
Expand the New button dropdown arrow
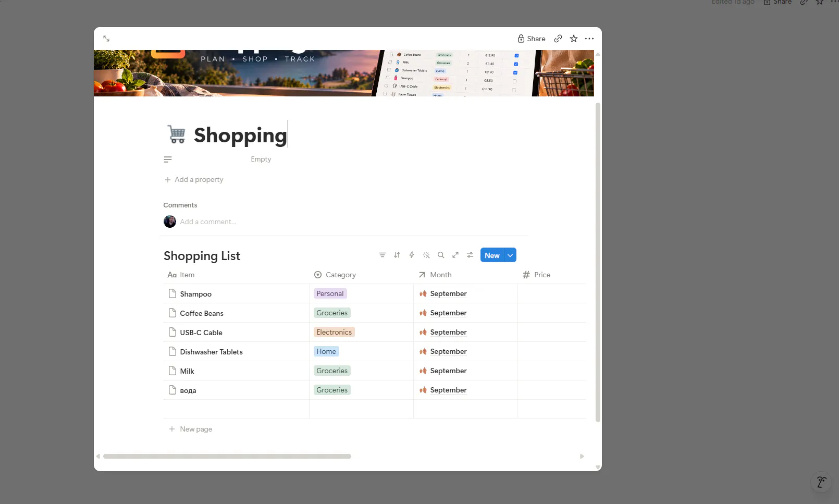(x=510, y=255)
